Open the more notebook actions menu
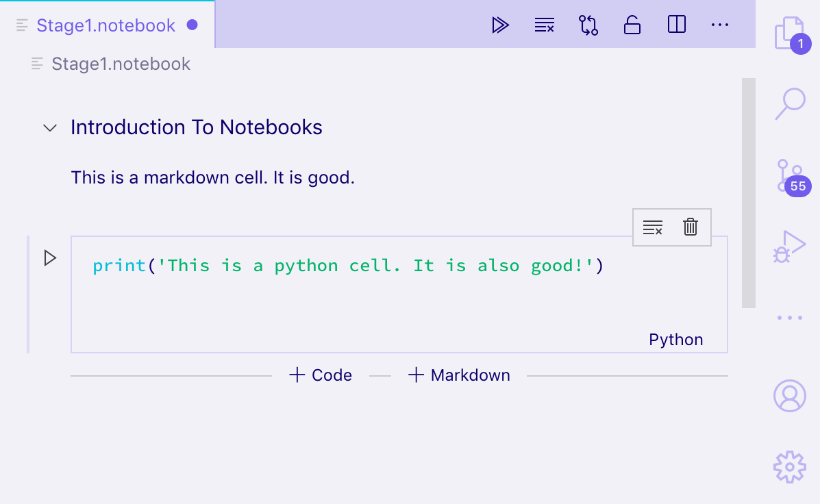The image size is (820, 504). click(719, 25)
